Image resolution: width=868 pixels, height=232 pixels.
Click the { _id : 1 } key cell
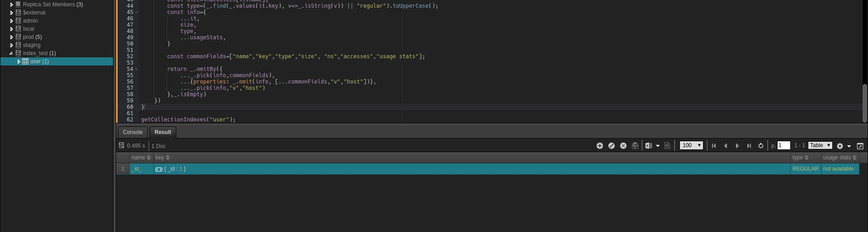pos(472,169)
